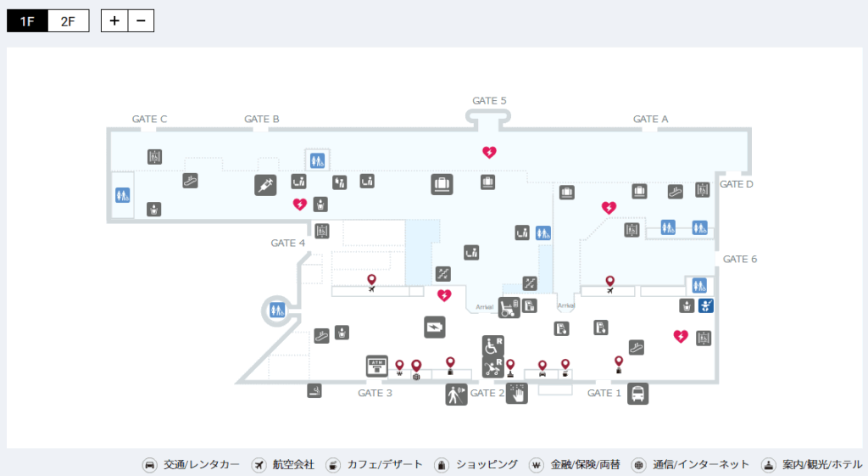Click the nursing room baby icon
The image size is (868, 476).
(704, 305)
